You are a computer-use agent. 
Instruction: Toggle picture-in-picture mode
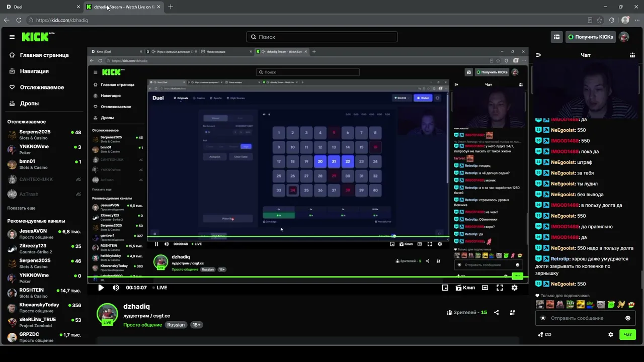[x=445, y=288]
